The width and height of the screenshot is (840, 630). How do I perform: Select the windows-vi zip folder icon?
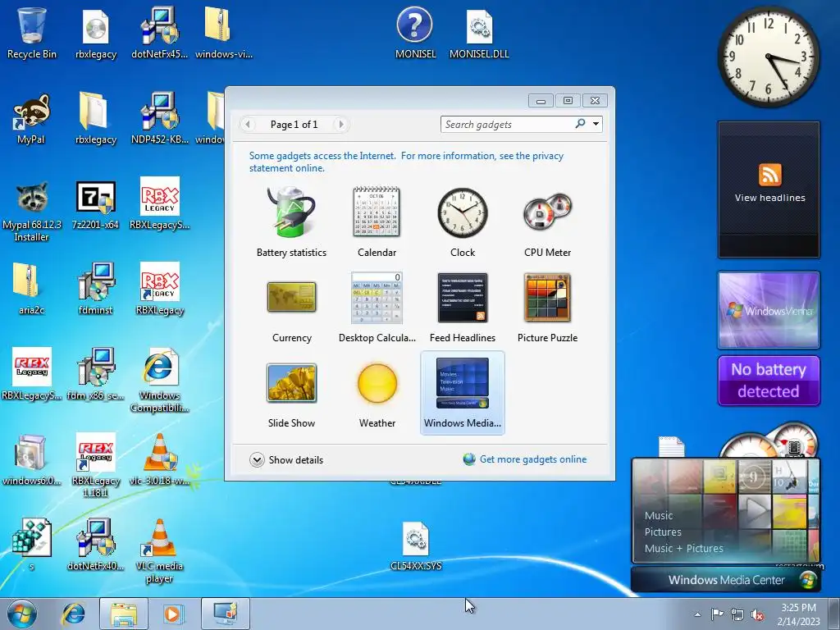click(x=223, y=33)
